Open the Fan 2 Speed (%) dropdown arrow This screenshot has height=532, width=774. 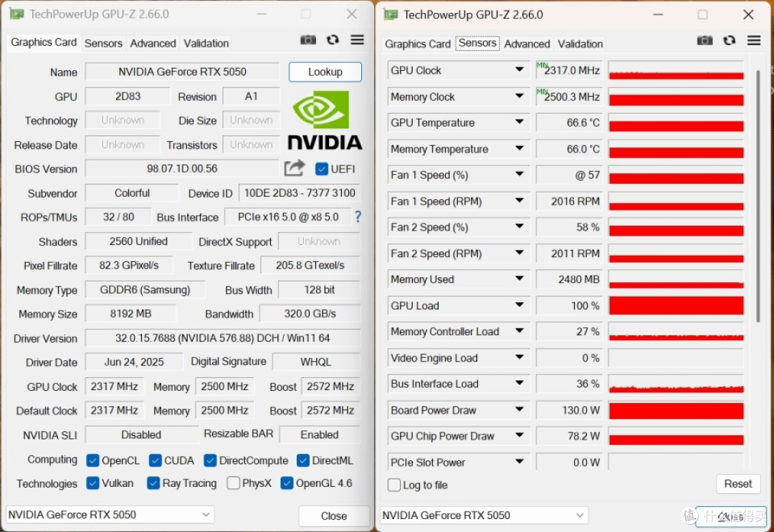point(520,226)
